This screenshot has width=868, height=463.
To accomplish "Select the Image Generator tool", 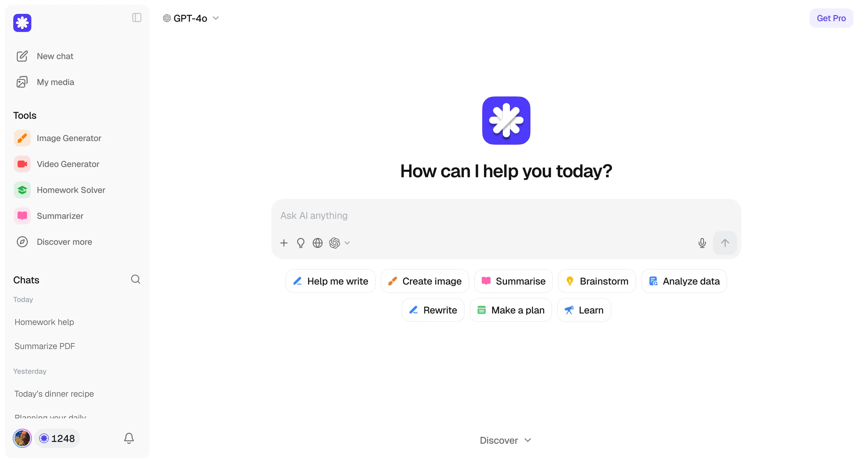I will (x=69, y=138).
